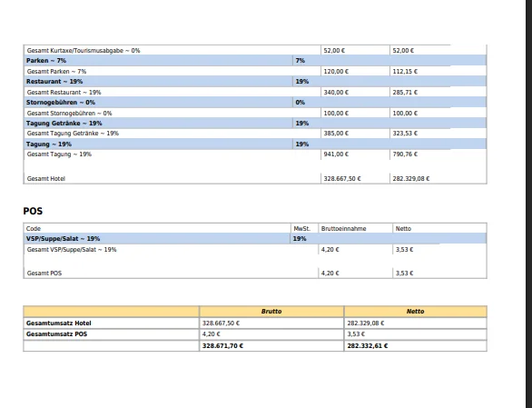
Task: Select 0% cell in Stornogebühren header row
Action: [300, 103]
